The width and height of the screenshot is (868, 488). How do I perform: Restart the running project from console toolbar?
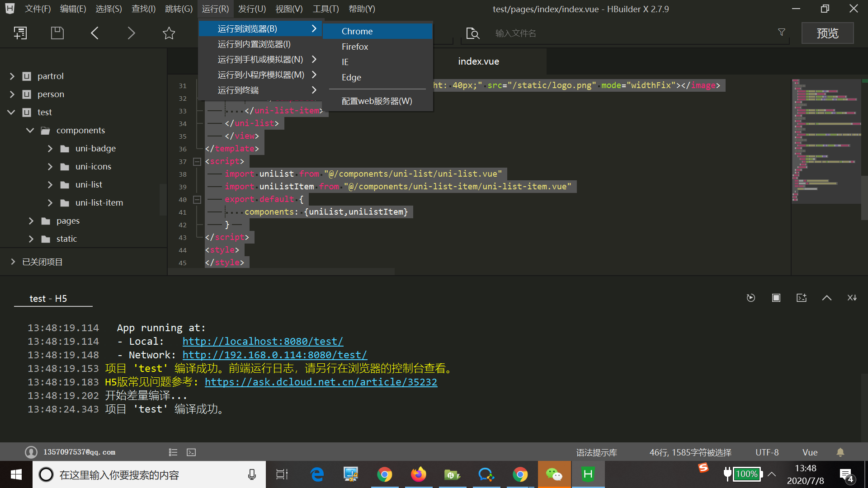tap(751, 298)
